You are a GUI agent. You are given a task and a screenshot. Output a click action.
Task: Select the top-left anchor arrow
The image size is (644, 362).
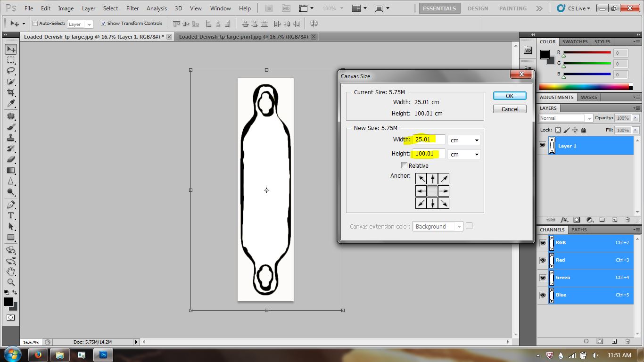[x=421, y=178]
